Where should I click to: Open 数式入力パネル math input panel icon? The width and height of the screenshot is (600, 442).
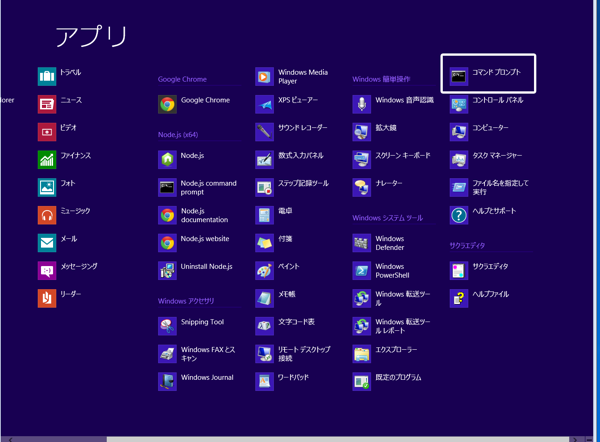(264, 160)
